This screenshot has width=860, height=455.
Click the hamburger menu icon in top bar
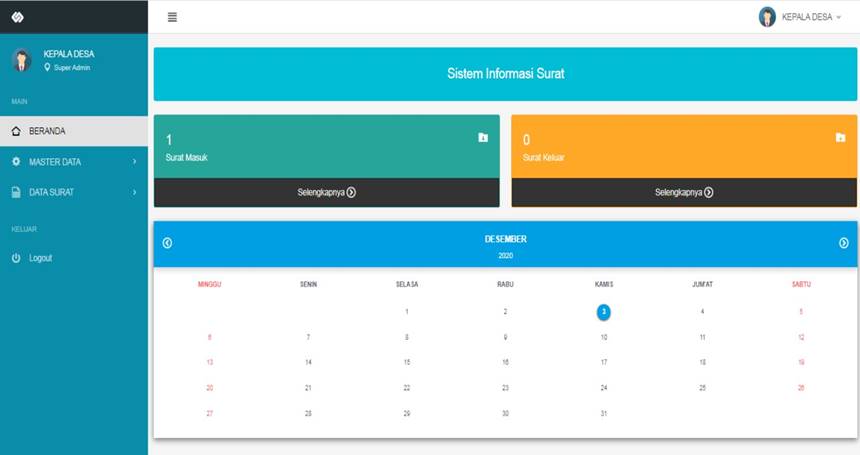click(172, 17)
